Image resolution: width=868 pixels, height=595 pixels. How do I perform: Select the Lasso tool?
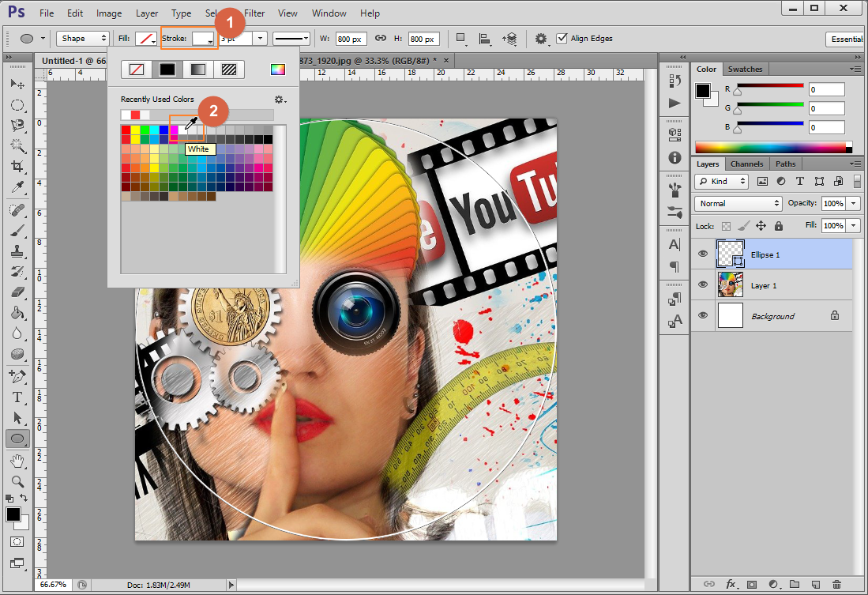point(17,125)
